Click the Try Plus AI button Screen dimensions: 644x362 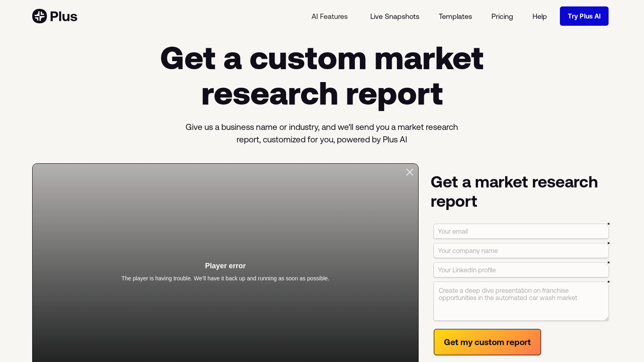click(584, 16)
